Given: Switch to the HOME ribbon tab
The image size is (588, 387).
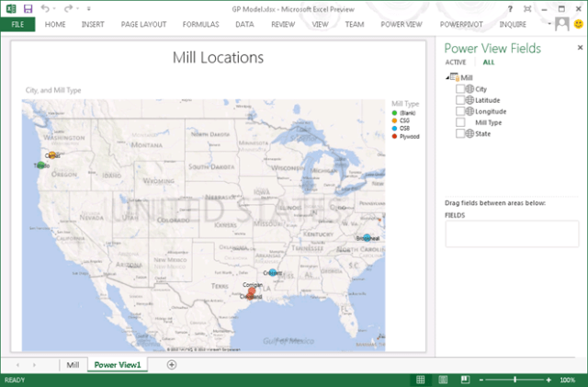Looking at the screenshot, I should tap(55, 25).
